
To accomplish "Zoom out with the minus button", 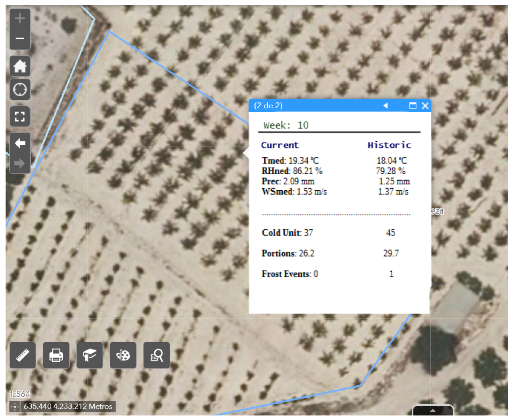I will click(20, 38).
